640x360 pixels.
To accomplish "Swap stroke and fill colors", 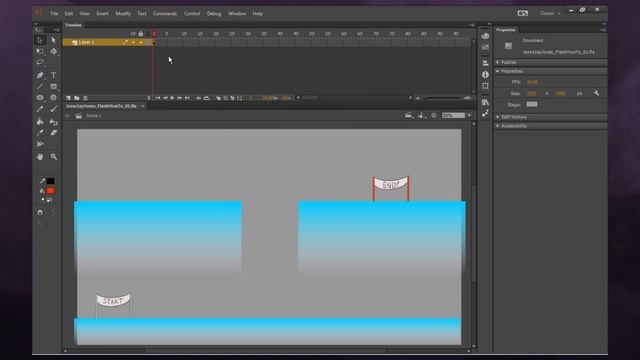I will [x=50, y=200].
